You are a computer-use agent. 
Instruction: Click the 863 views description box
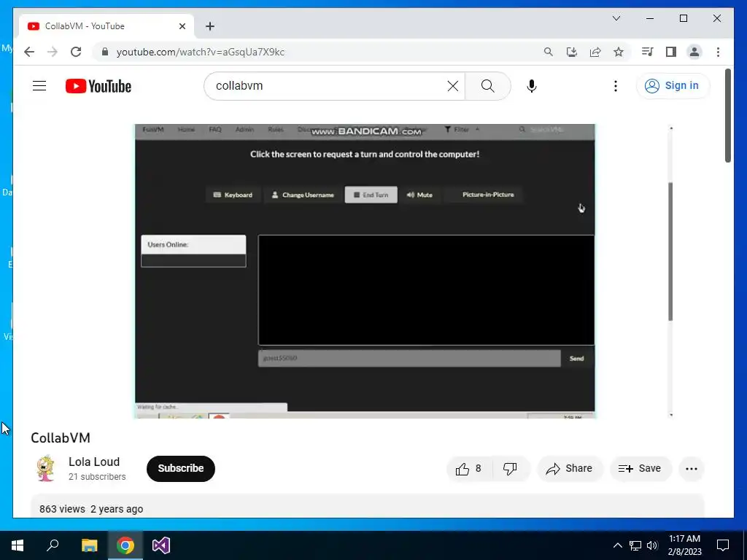coord(368,506)
